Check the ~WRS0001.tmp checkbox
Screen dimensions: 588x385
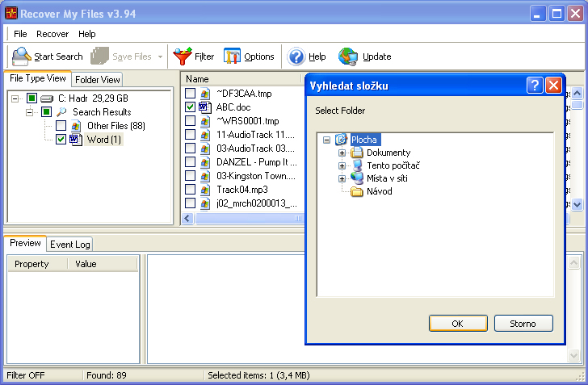click(190, 121)
